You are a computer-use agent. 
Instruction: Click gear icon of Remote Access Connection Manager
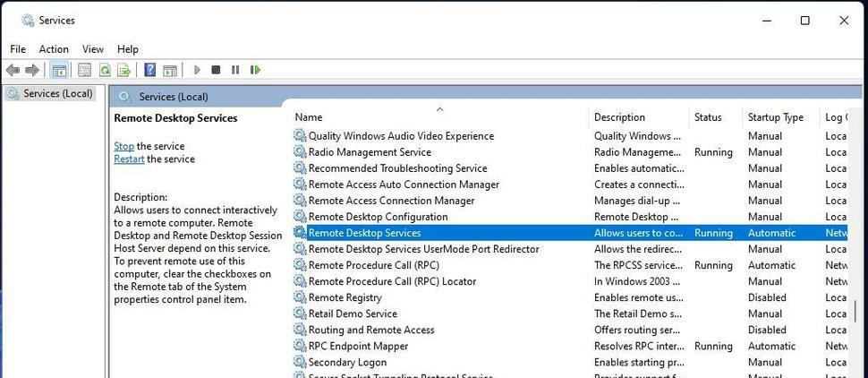coord(300,200)
